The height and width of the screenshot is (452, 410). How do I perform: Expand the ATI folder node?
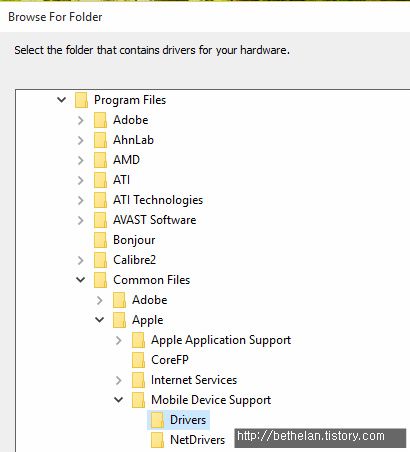pos(81,180)
